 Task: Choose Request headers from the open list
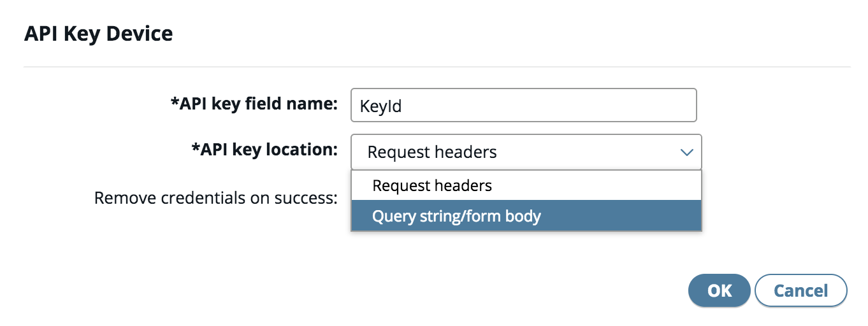pyautogui.click(x=526, y=186)
